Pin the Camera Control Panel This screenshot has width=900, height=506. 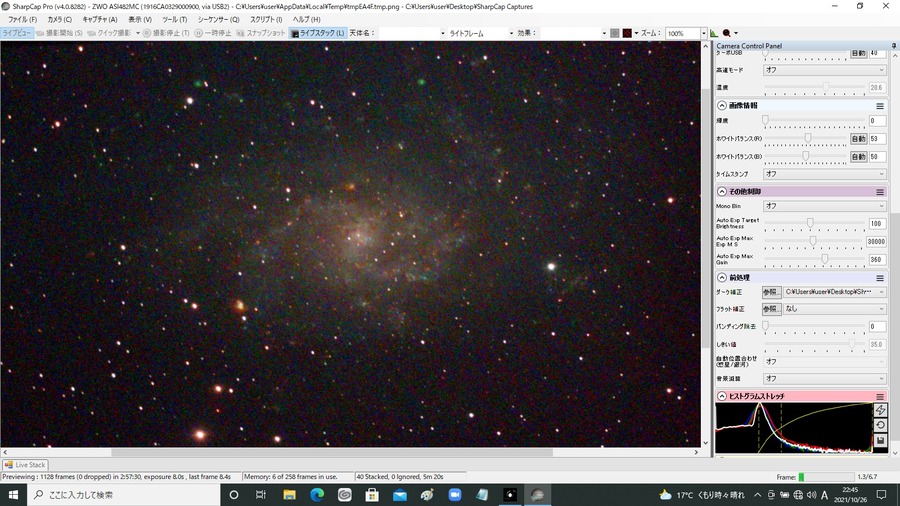tap(894, 45)
